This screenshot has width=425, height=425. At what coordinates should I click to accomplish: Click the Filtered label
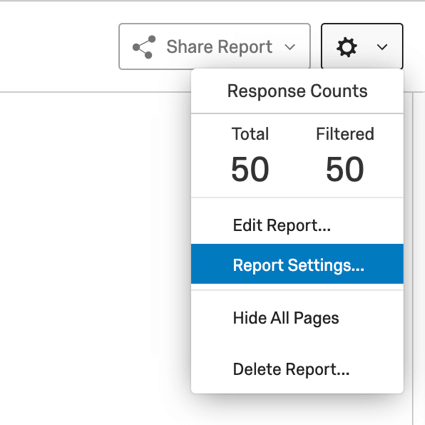(345, 134)
